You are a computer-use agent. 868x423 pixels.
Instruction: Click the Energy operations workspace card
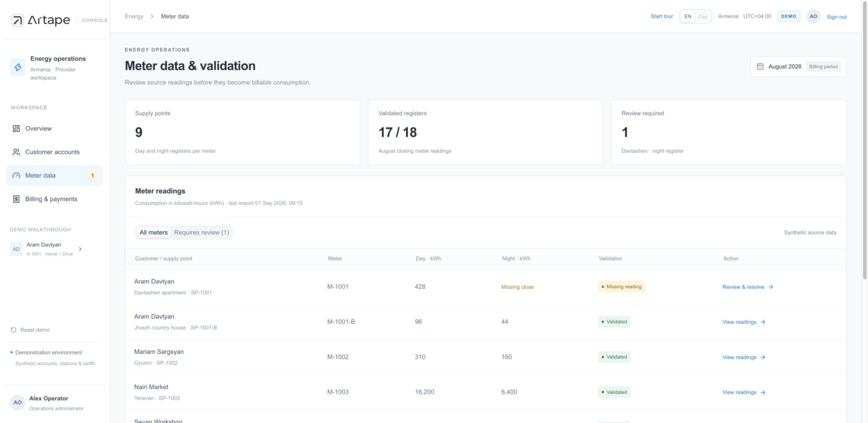point(55,68)
